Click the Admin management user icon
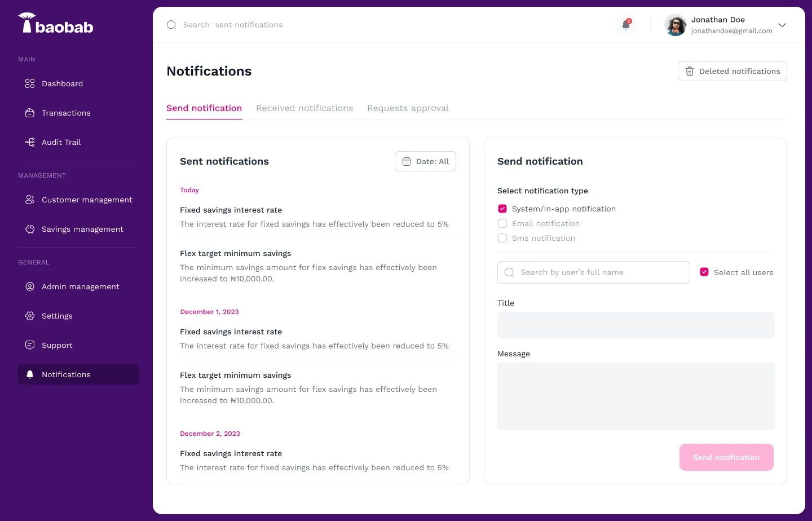 [30, 286]
